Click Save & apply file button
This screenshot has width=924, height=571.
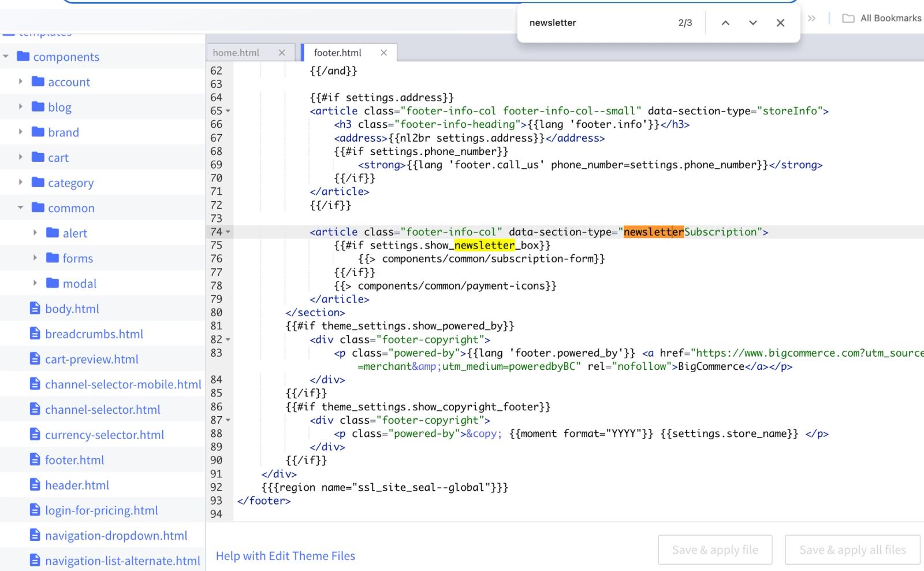(x=715, y=550)
